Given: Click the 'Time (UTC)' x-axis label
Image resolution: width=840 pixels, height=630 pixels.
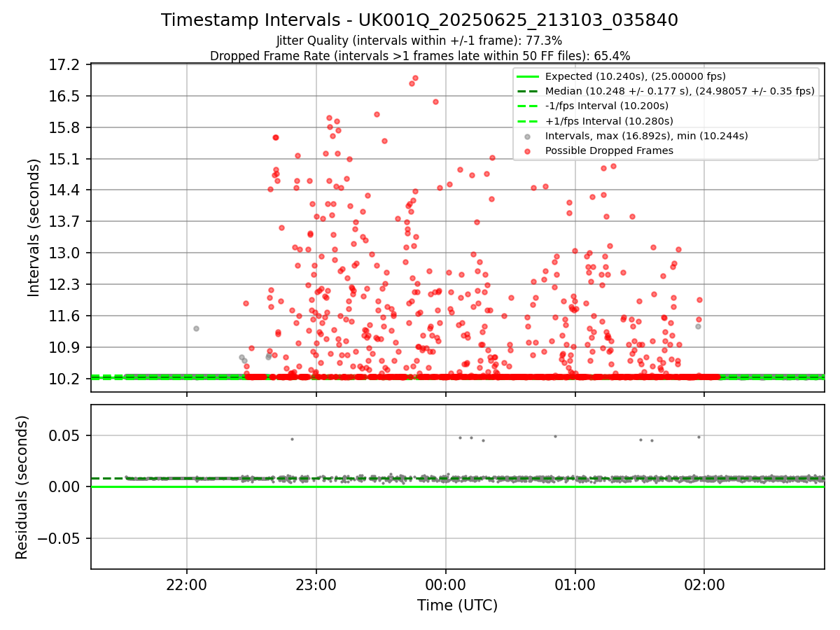Looking at the screenshot, I should 457,605.
